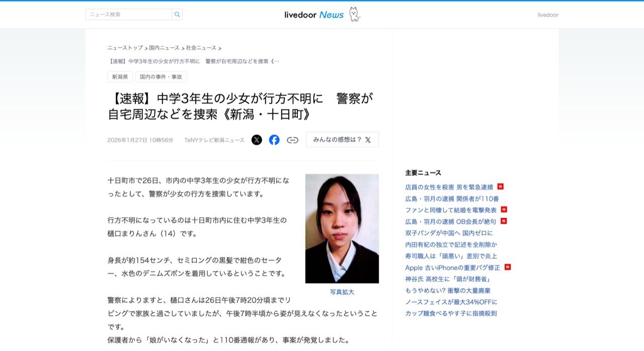The image size is (644, 351).
Task: Open livedoor link in top-right header
Action: click(548, 15)
